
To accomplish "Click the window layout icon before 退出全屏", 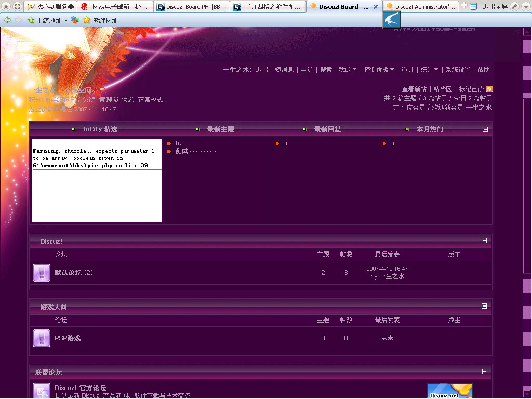I will [x=473, y=6].
